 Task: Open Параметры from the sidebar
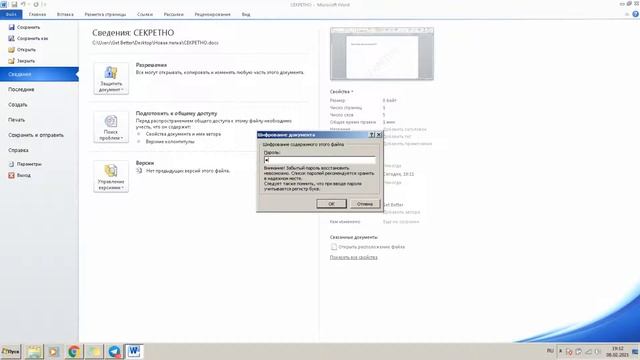coord(25,164)
